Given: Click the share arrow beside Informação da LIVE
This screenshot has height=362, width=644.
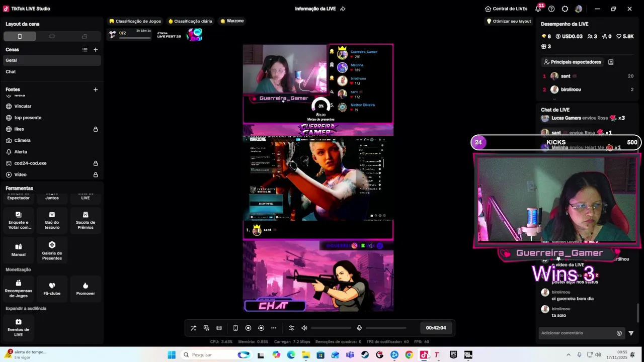Looking at the screenshot, I should 343,9.
